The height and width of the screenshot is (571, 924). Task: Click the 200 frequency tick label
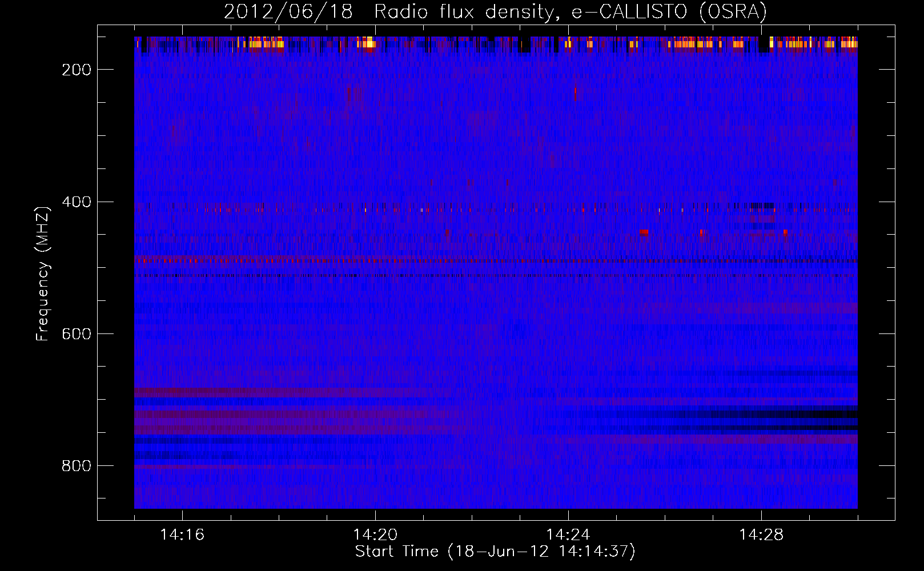coord(77,70)
